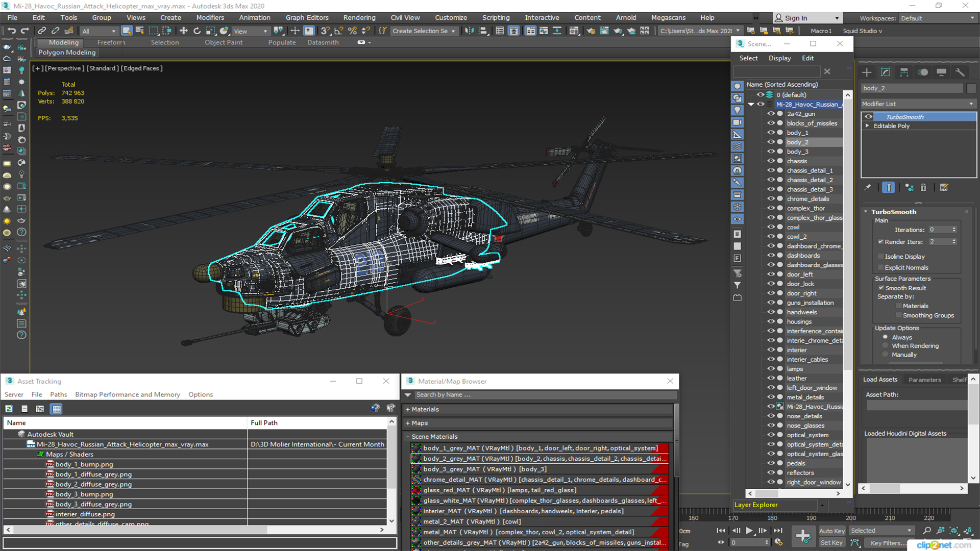This screenshot has width=980, height=551.
Task: Open the Graph Editors menu
Action: pyautogui.click(x=307, y=17)
